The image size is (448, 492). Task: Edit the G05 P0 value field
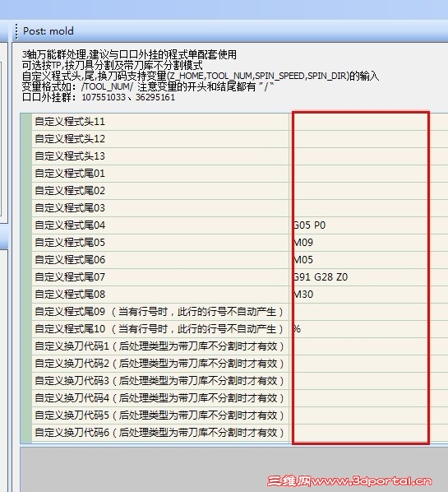(369, 225)
